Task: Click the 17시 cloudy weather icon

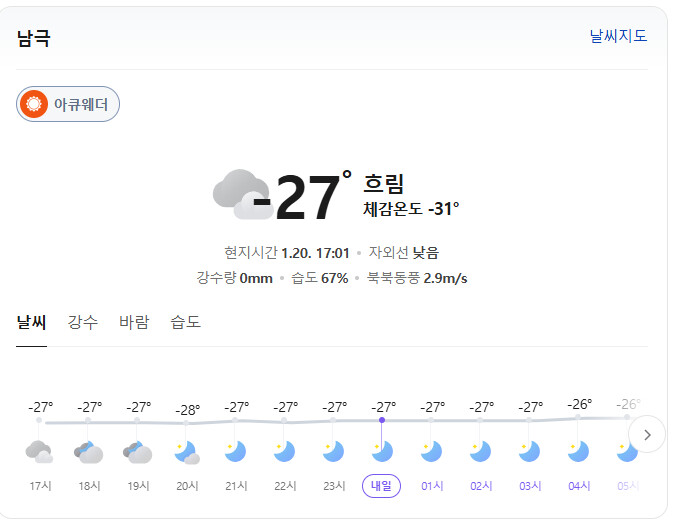Action: coord(39,452)
